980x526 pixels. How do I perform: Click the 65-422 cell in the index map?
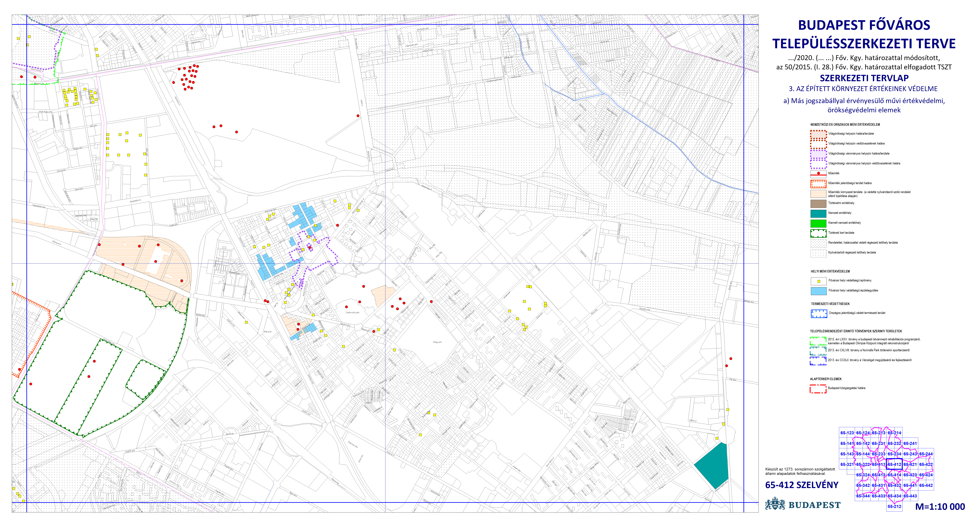(x=926, y=464)
